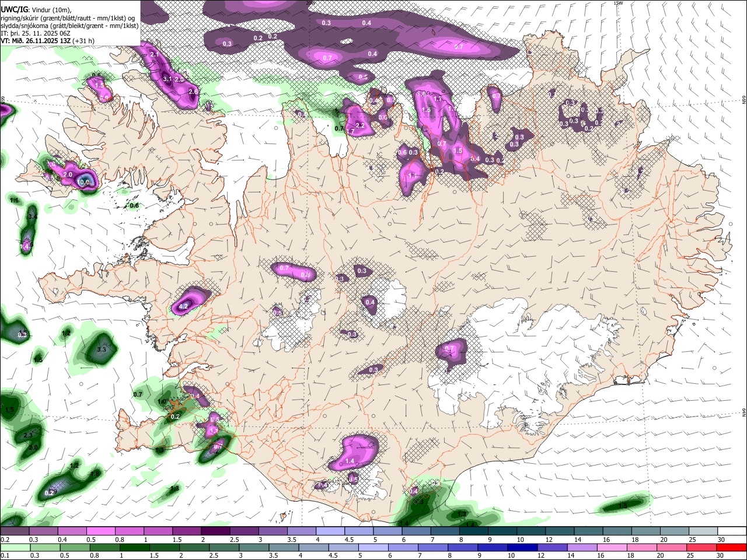This screenshot has height=560, width=747.
Task: Click the medium green 0.5 rain legend swatch
Action: [x=75, y=547]
